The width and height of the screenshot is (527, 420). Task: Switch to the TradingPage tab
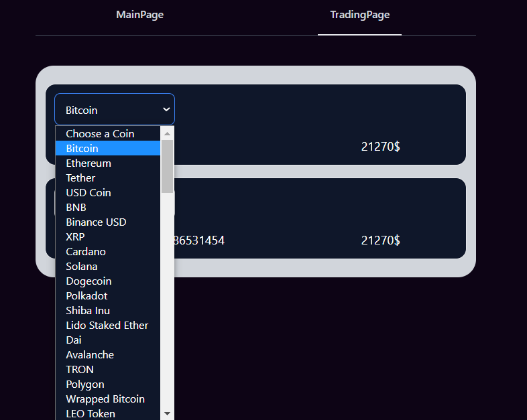[359, 15]
